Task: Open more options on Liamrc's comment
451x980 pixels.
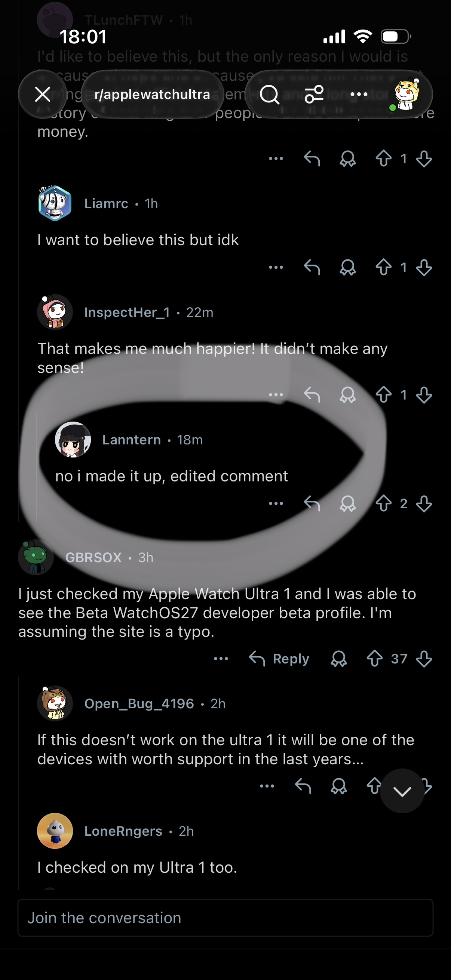Action: (x=276, y=267)
